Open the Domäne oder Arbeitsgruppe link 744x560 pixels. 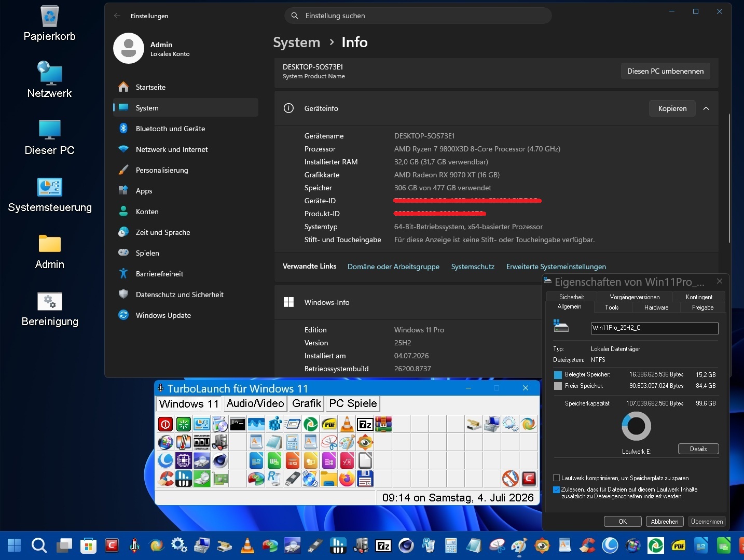point(393,267)
